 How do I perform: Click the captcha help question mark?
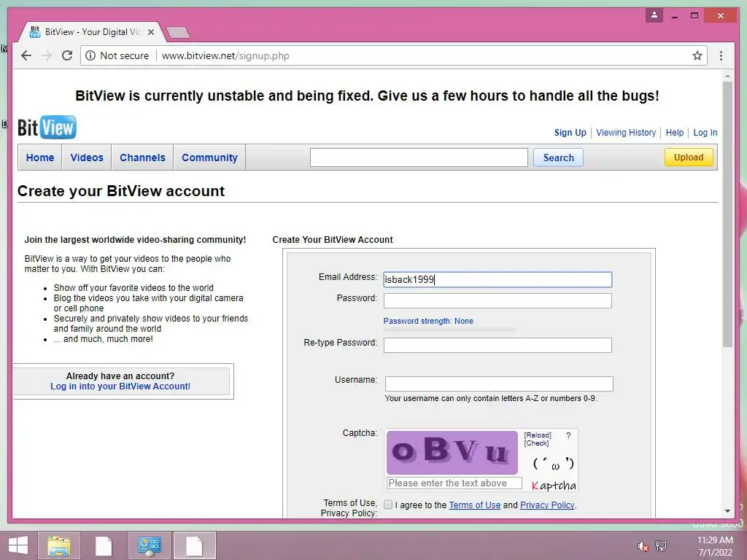(x=568, y=435)
